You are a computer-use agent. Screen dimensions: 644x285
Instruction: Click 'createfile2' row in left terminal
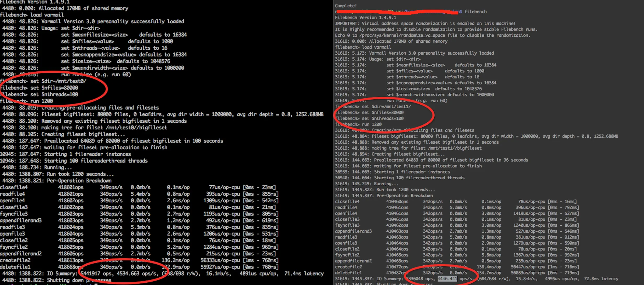139,260
